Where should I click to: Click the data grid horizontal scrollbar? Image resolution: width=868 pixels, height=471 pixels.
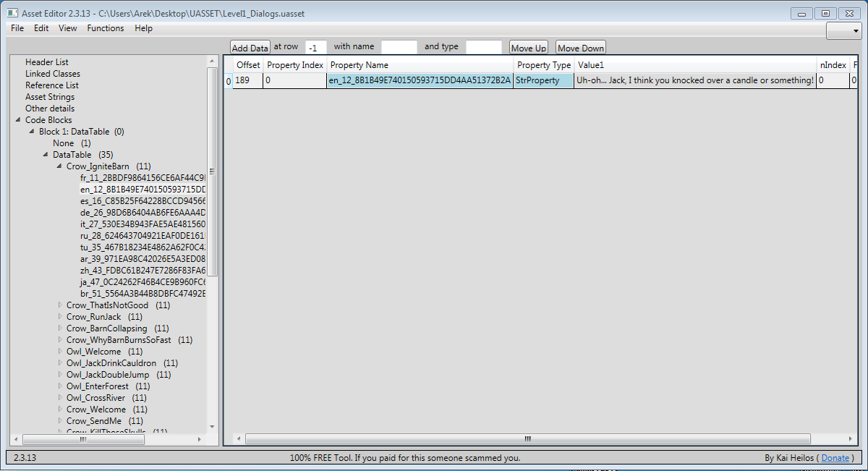tap(528, 438)
